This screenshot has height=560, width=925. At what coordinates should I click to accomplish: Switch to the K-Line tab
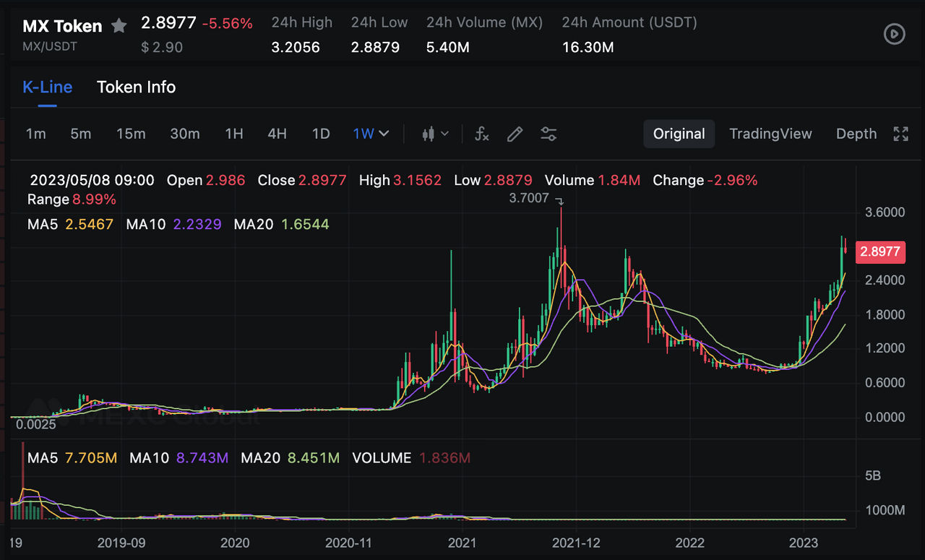pyautogui.click(x=48, y=87)
